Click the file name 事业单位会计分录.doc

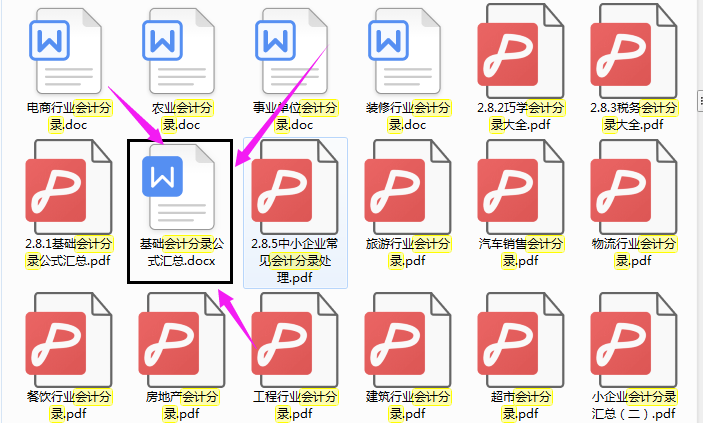pyautogui.click(x=295, y=116)
